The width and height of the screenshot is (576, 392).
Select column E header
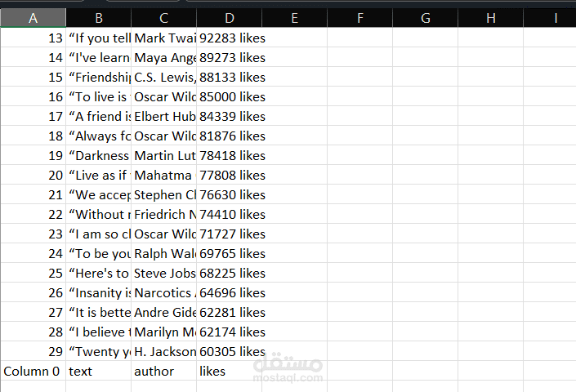[x=295, y=18]
